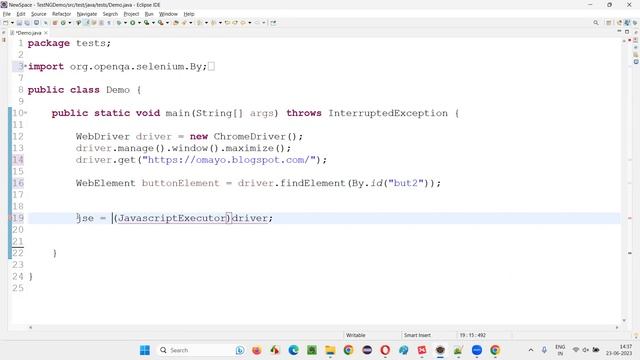Click the Debug bug toolbar icon
640x360 pixels.
[118, 23]
